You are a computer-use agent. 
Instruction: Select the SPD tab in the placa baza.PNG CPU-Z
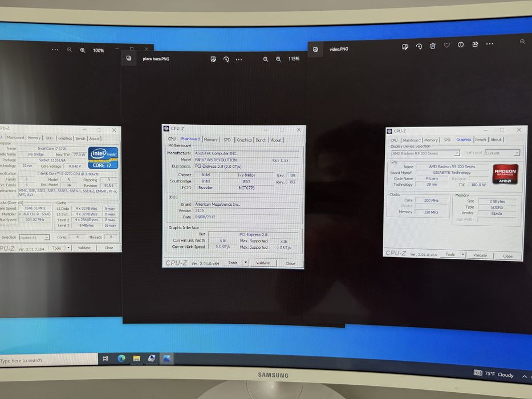point(227,140)
